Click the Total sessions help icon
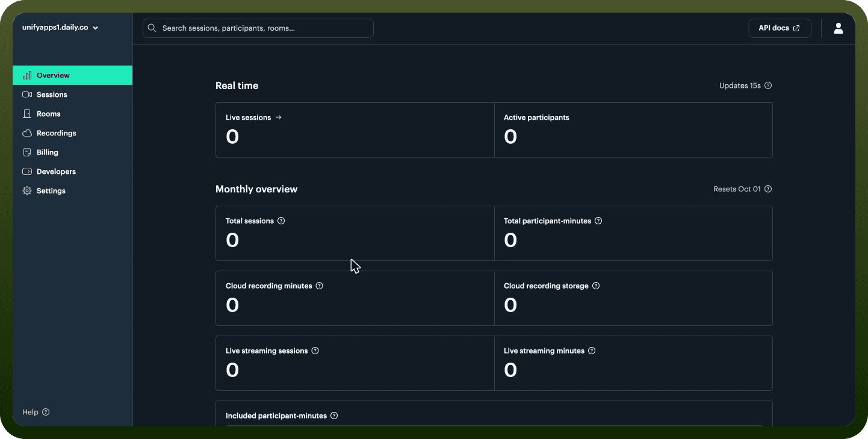 click(281, 221)
